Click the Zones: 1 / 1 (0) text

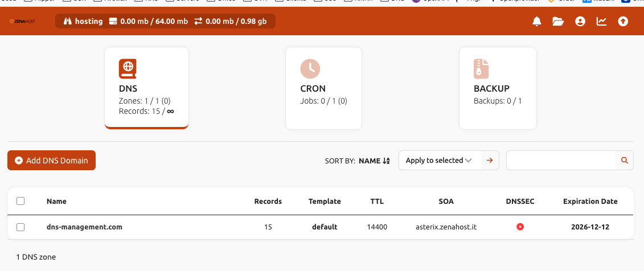point(145,101)
